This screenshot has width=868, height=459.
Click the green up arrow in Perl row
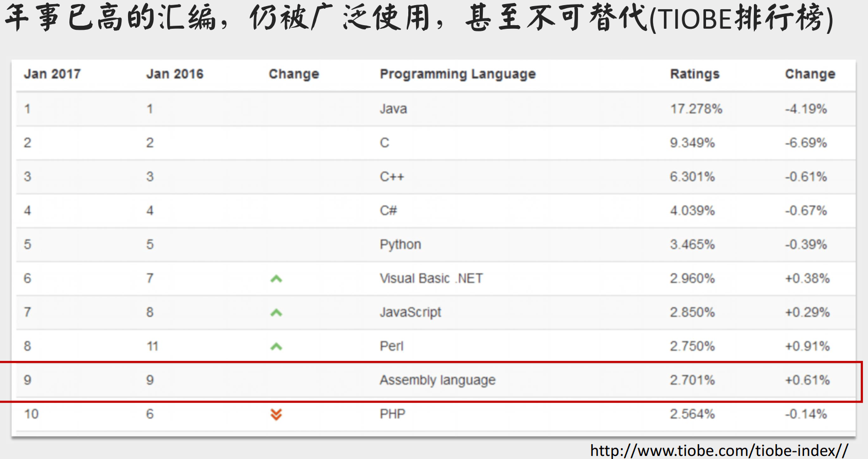point(276,346)
